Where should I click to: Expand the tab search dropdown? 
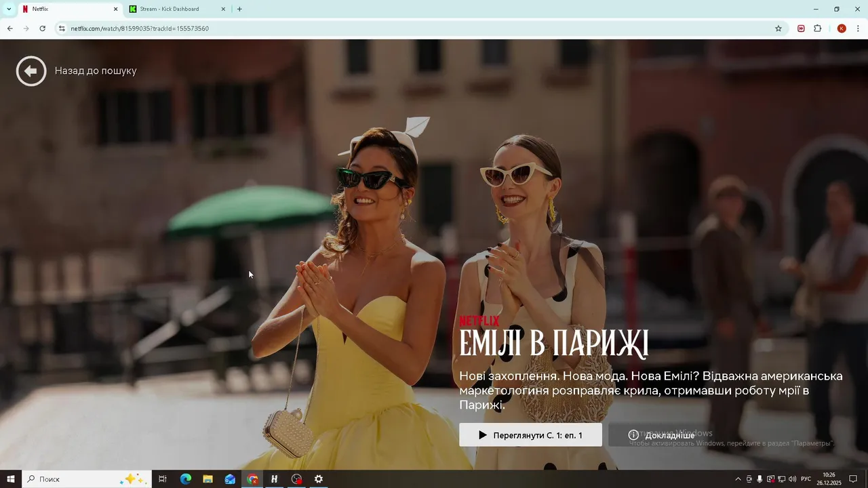coord(9,9)
